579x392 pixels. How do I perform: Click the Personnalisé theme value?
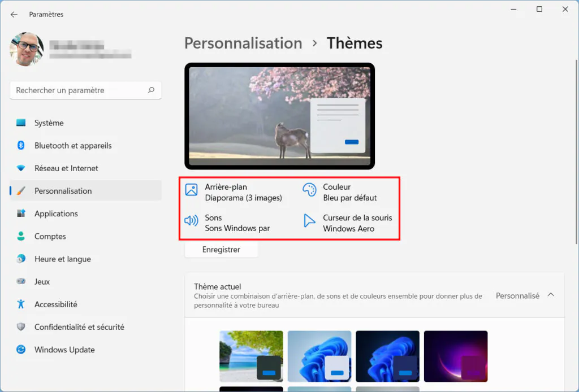(x=517, y=296)
